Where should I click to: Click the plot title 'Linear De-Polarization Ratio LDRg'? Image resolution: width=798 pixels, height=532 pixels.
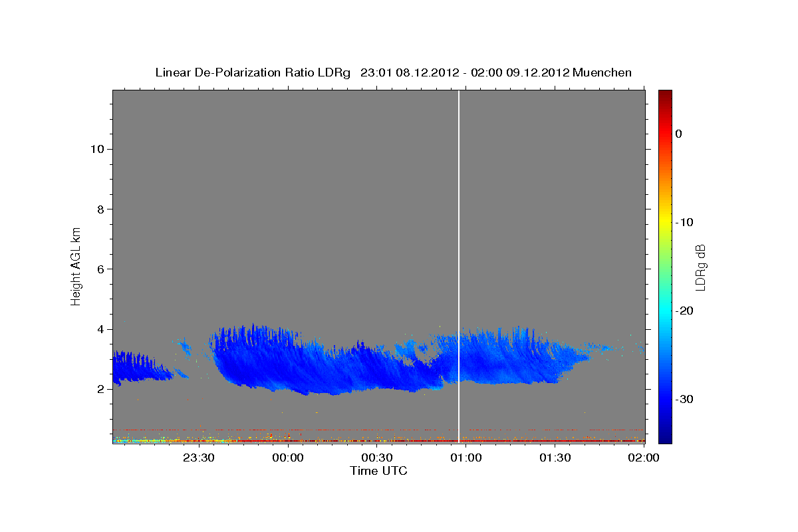(253, 72)
